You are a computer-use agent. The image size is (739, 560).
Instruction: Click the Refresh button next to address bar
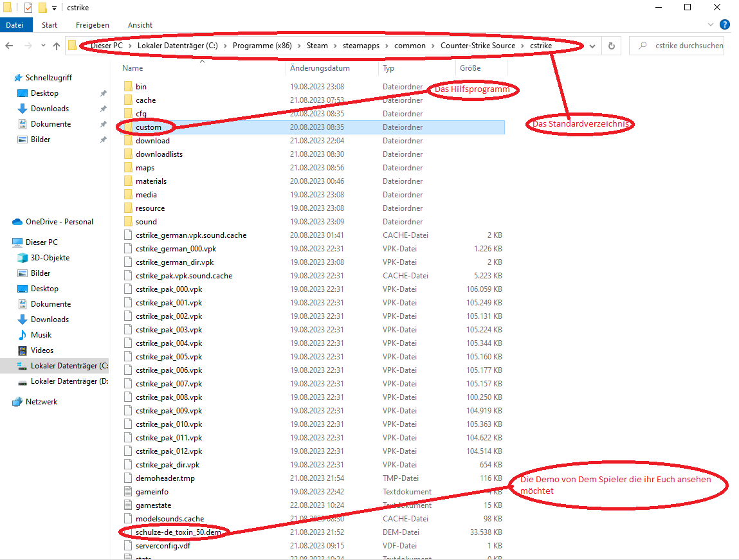611,46
